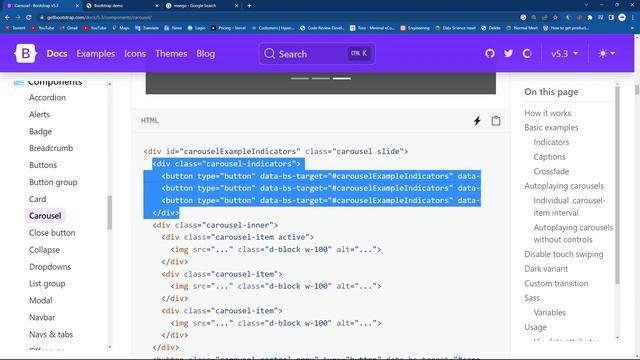640x360 pixels.
Task: Jump to How it works section
Action: [547, 113]
